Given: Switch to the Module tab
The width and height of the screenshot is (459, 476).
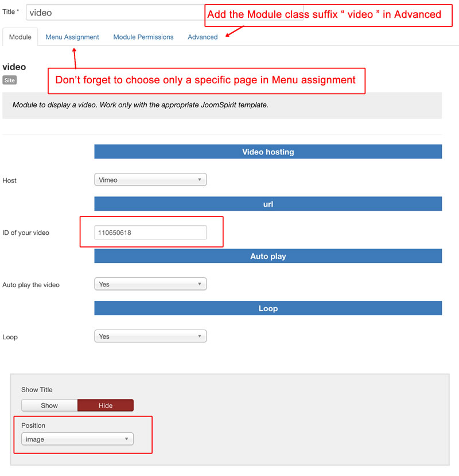Looking at the screenshot, I should click(20, 37).
